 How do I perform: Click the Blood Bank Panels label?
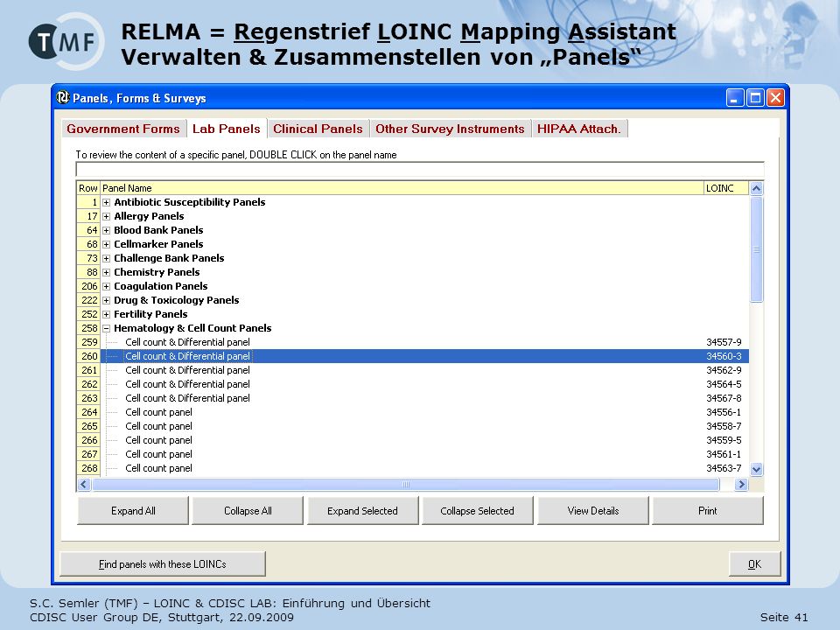pos(158,230)
